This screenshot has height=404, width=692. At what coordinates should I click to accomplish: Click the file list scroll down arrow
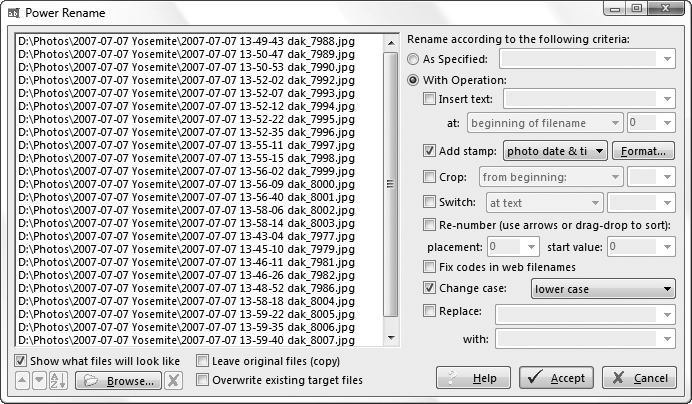391,338
